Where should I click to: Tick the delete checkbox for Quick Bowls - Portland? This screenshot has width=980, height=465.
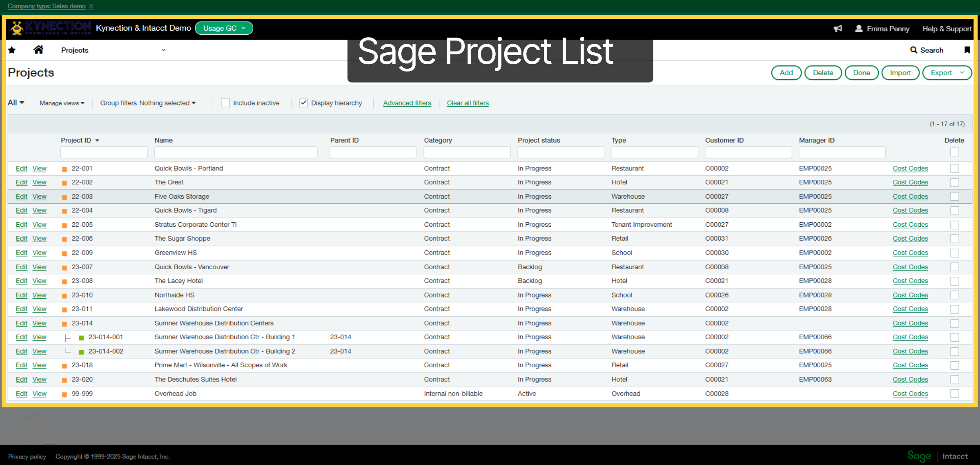click(x=954, y=168)
